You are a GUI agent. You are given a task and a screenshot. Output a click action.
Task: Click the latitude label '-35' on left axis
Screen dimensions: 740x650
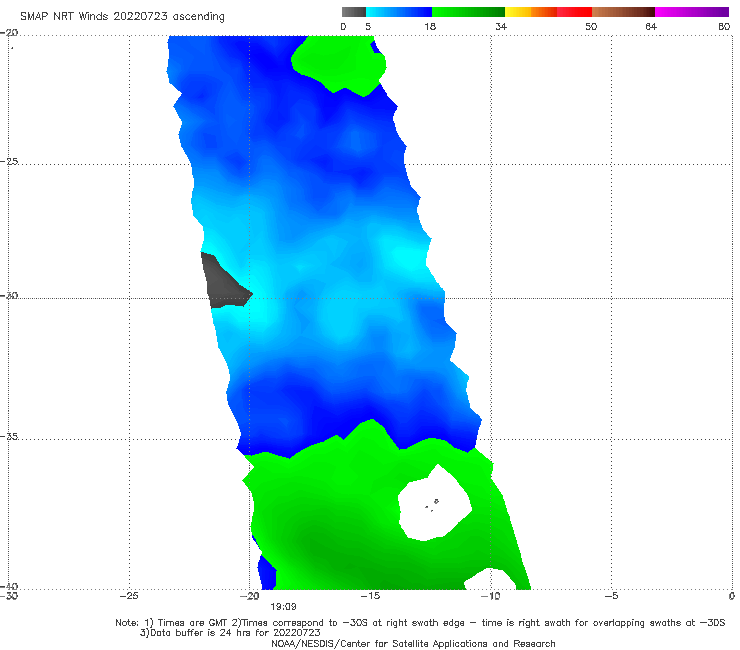pos(9,436)
